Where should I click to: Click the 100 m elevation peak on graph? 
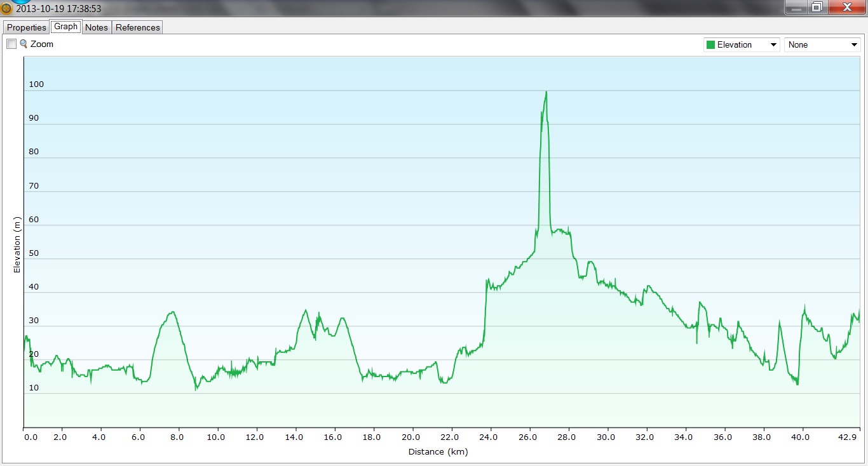point(546,92)
